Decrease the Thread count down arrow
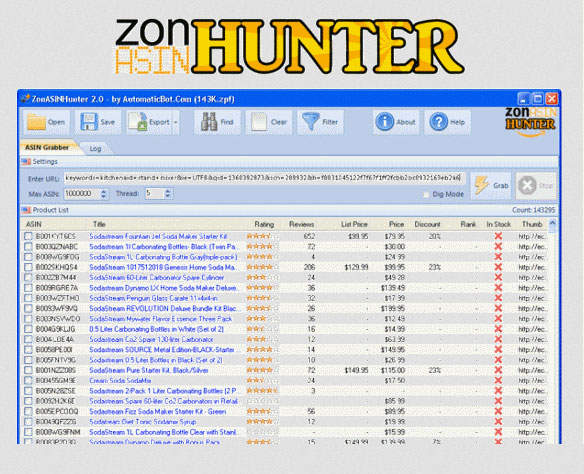The image size is (584, 474). [x=168, y=196]
